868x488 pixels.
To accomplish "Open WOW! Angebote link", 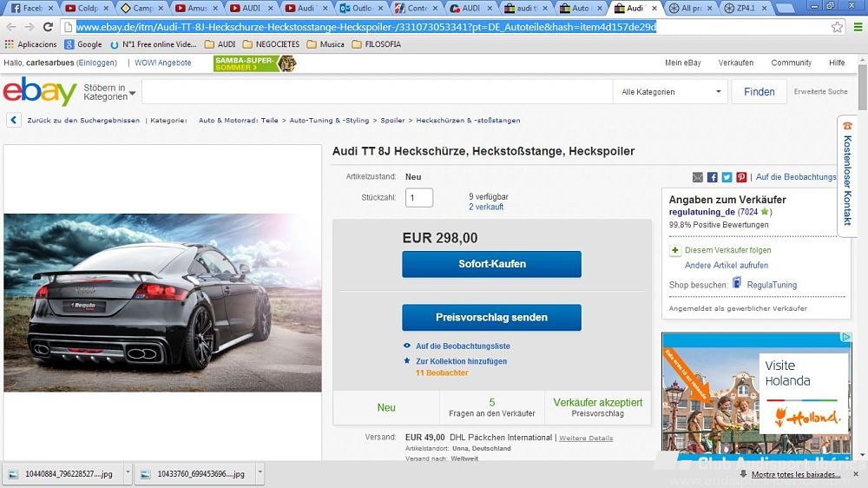I will click(163, 63).
